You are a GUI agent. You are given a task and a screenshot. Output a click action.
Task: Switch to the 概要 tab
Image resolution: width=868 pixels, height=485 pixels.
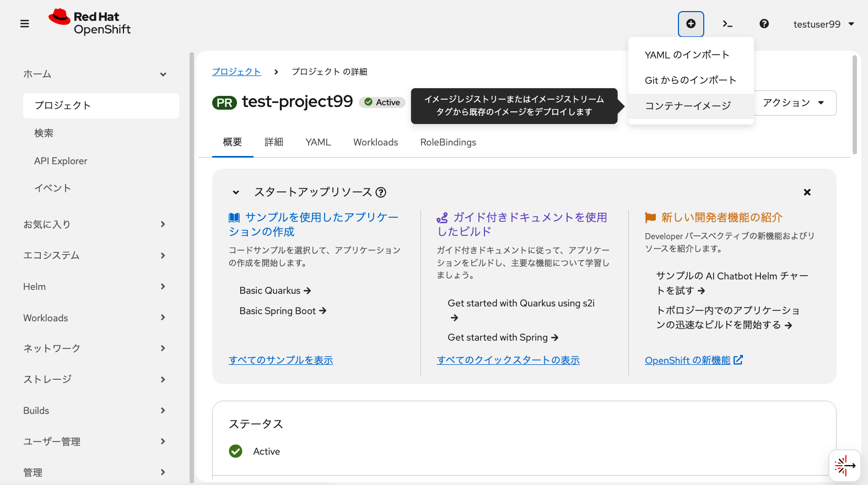233,142
